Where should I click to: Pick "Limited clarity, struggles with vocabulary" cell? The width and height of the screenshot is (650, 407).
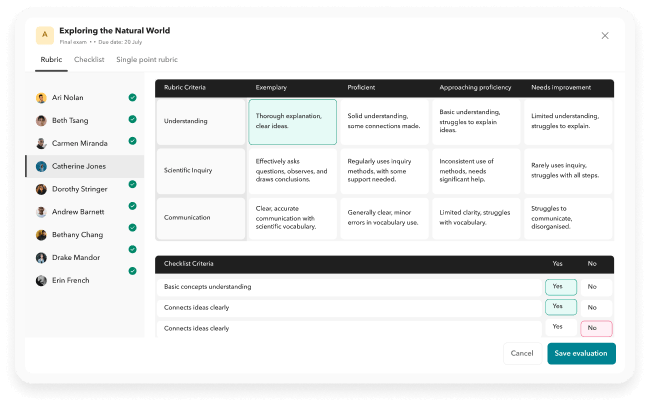tap(476, 218)
